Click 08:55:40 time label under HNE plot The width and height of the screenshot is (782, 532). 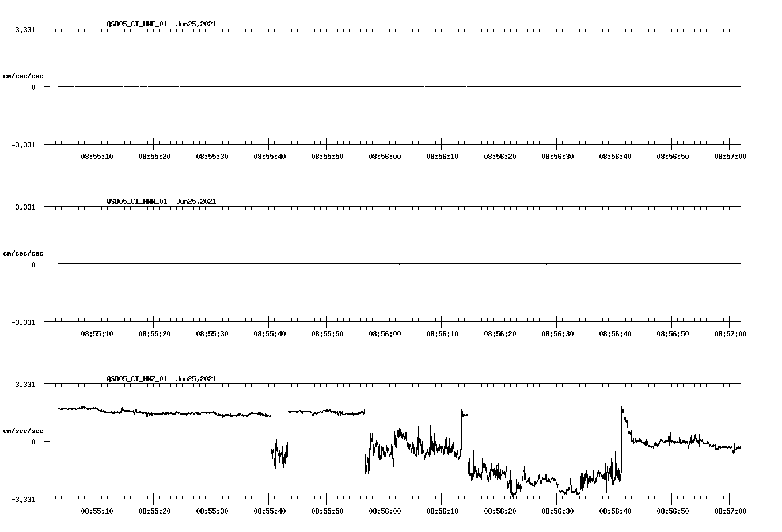click(269, 156)
